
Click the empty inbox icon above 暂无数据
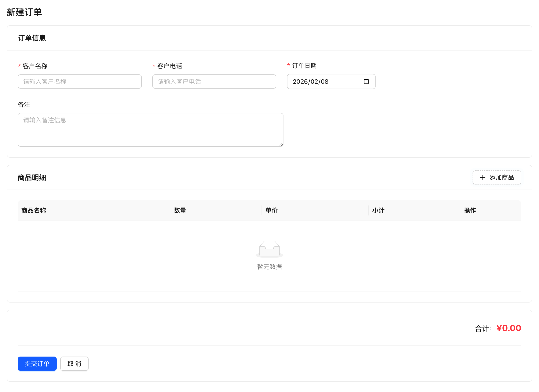click(x=269, y=249)
